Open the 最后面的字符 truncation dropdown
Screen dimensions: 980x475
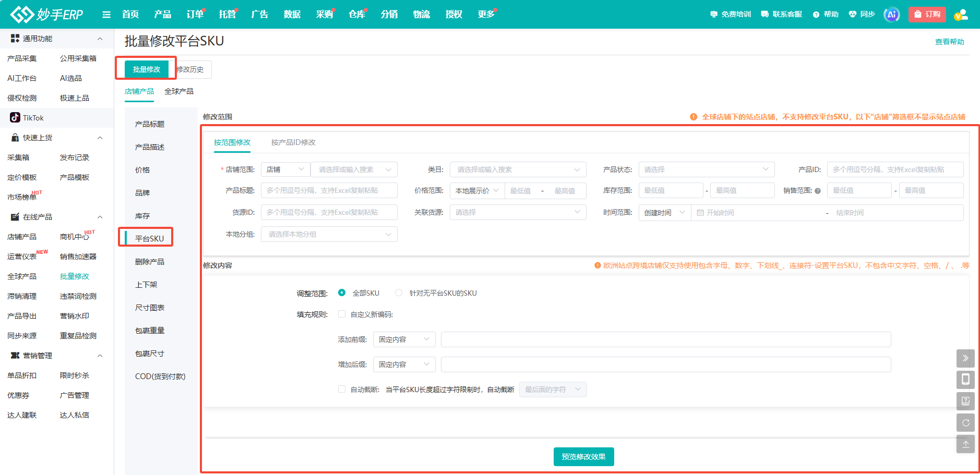[553, 389]
